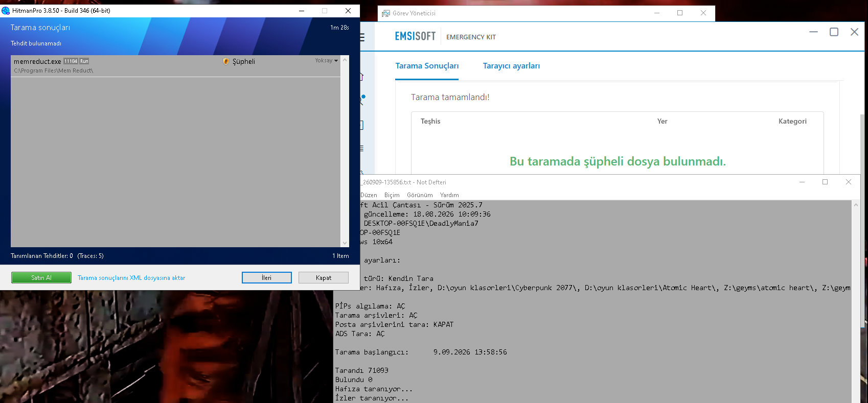Click the '11184' process ID badge
This screenshot has width=868, height=403.
point(71,61)
